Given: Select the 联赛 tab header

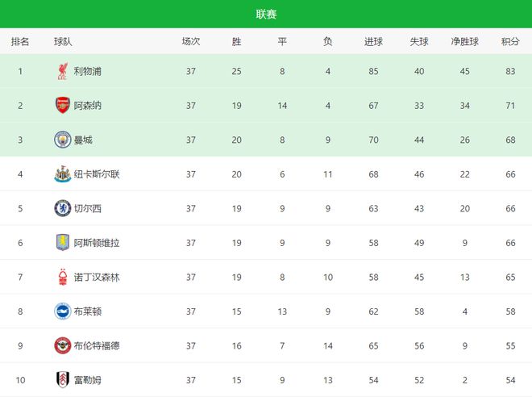Looking at the screenshot, I should (266, 15).
